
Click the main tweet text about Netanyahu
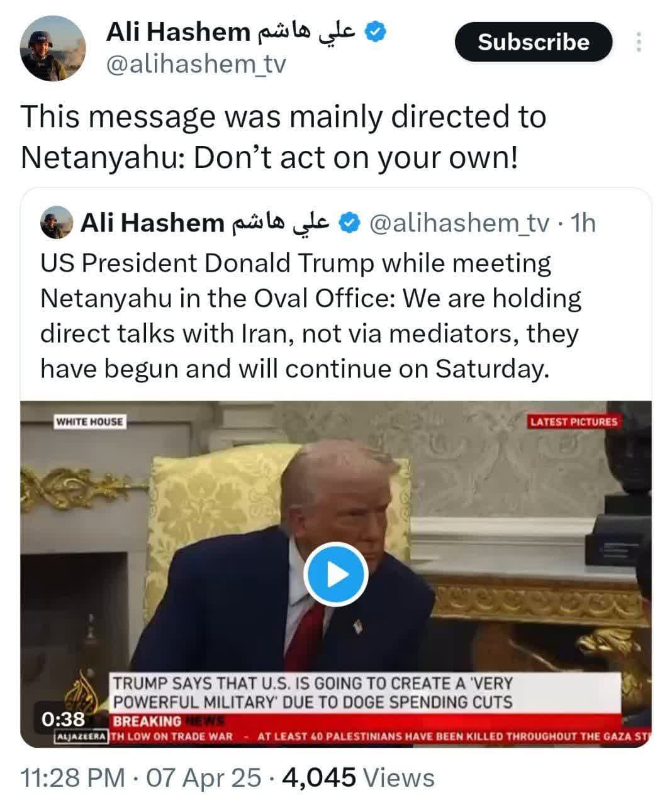283,137
